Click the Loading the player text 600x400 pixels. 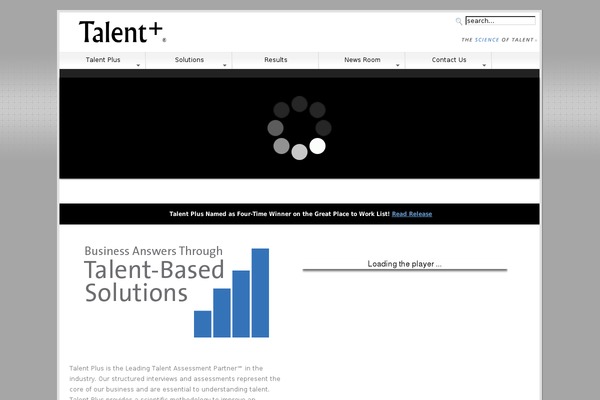coord(404,264)
